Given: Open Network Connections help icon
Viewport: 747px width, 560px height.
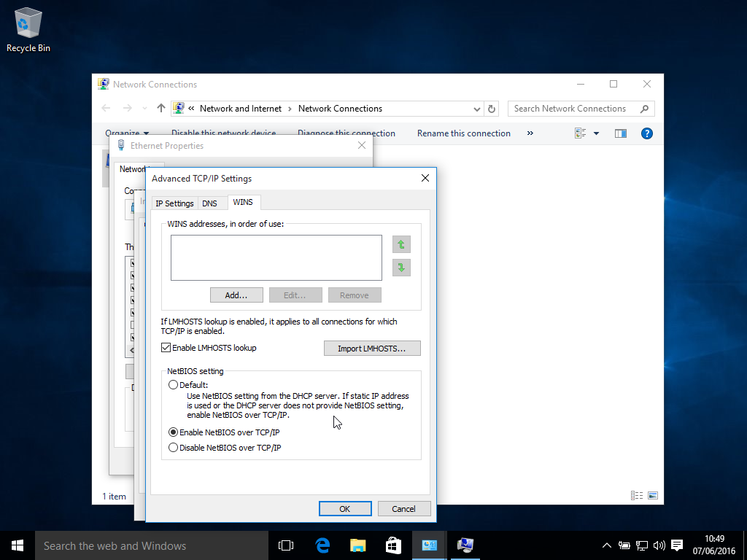Looking at the screenshot, I should coord(646,133).
